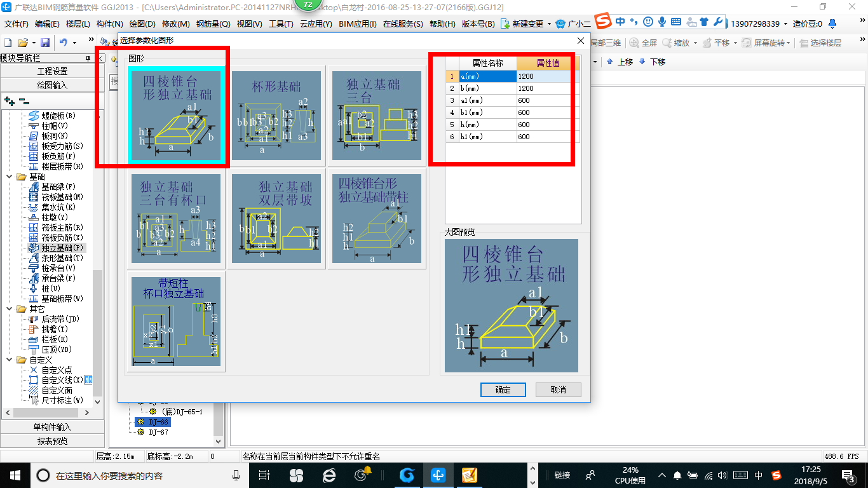868x488 pixels.
Task: Open the BIM应用(I) menu
Action: 358,24
